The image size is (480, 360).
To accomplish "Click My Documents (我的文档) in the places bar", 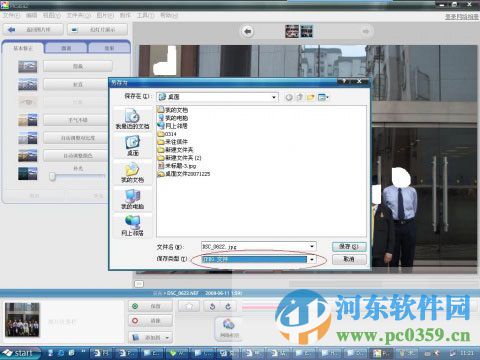I will tap(132, 173).
